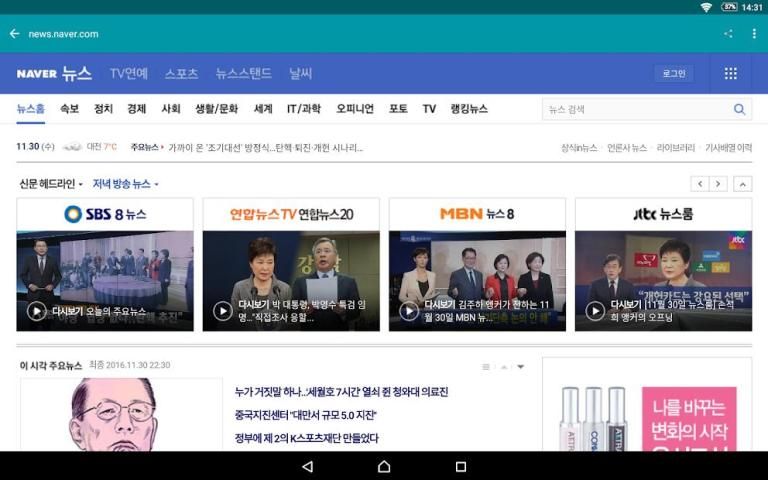Switch to list view for 주요뉴스
768x480 pixels.
click(x=486, y=367)
